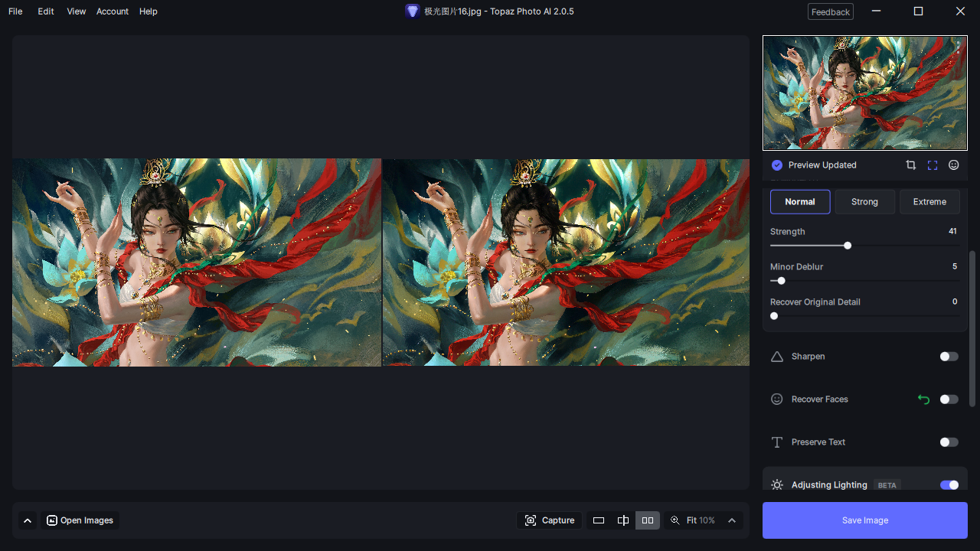The height and width of the screenshot is (551, 980).
Task: Open the File menu
Action: click(x=15, y=11)
